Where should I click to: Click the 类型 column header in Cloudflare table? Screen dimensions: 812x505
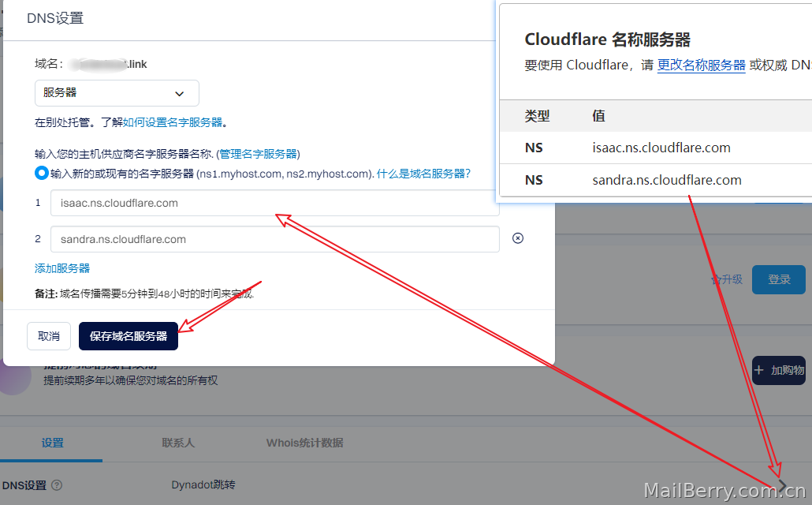pos(537,116)
